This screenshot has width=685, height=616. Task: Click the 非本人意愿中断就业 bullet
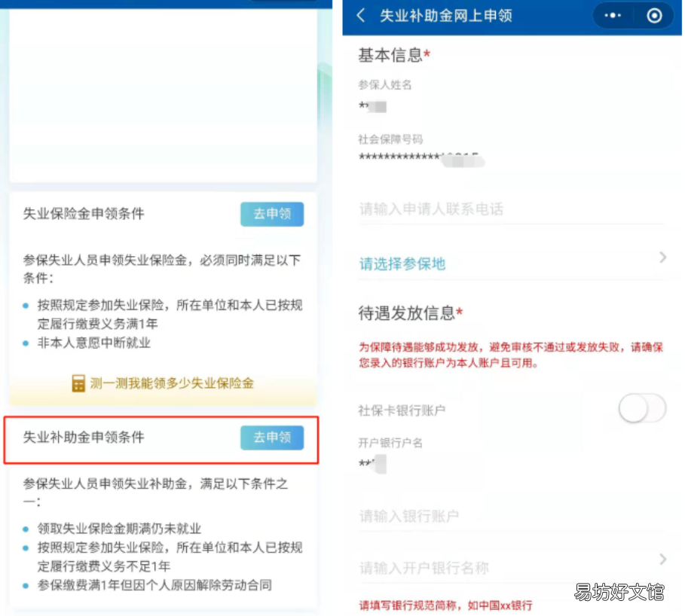click(x=94, y=343)
